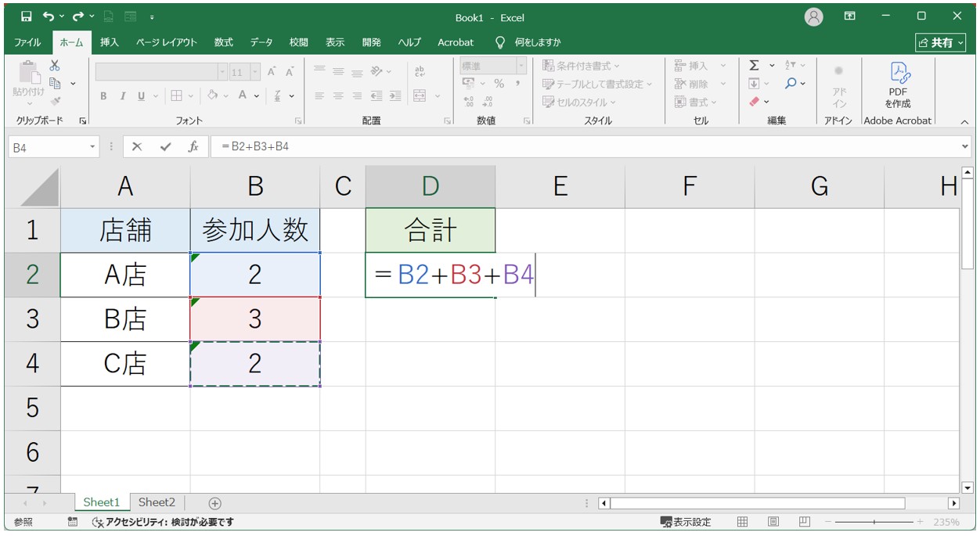Screen dimensions: 980x536
Task: Add a new sheet with plus icon
Action: click(x=215, y=503)
